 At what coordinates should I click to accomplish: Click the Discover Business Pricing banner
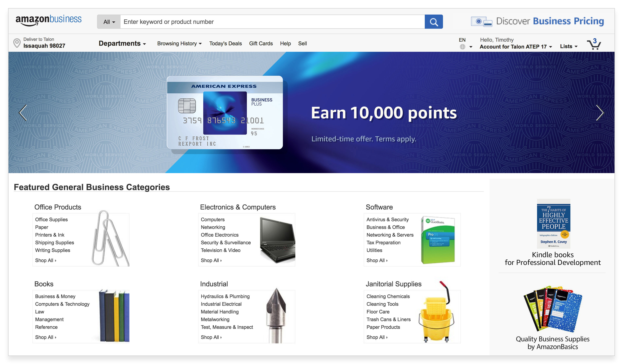[537, 21]
